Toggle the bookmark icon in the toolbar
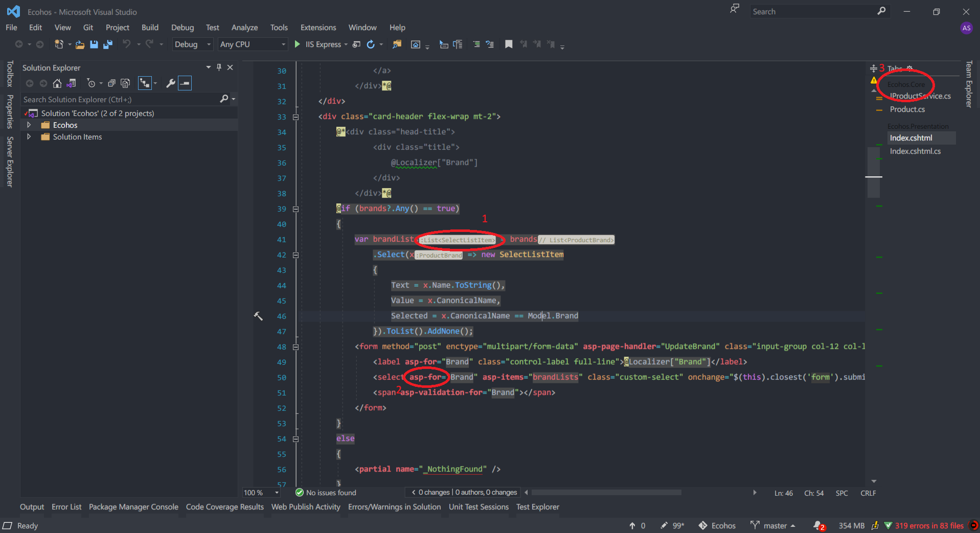 [509, 44]
